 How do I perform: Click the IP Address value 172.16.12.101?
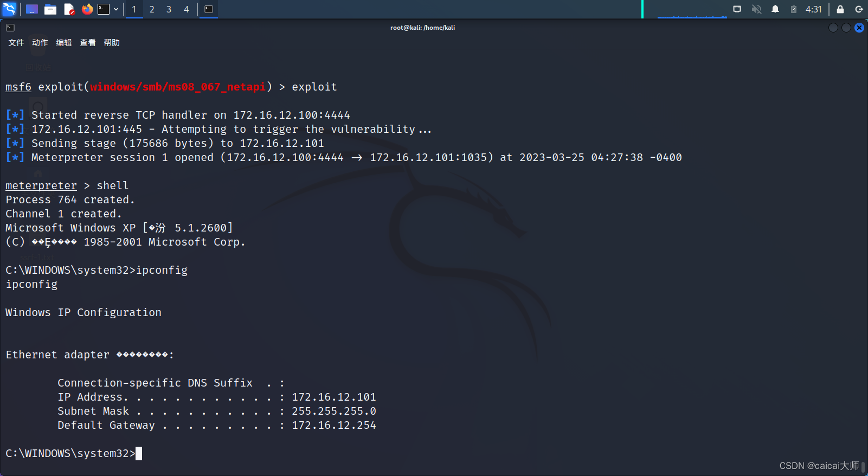(334, 397)
